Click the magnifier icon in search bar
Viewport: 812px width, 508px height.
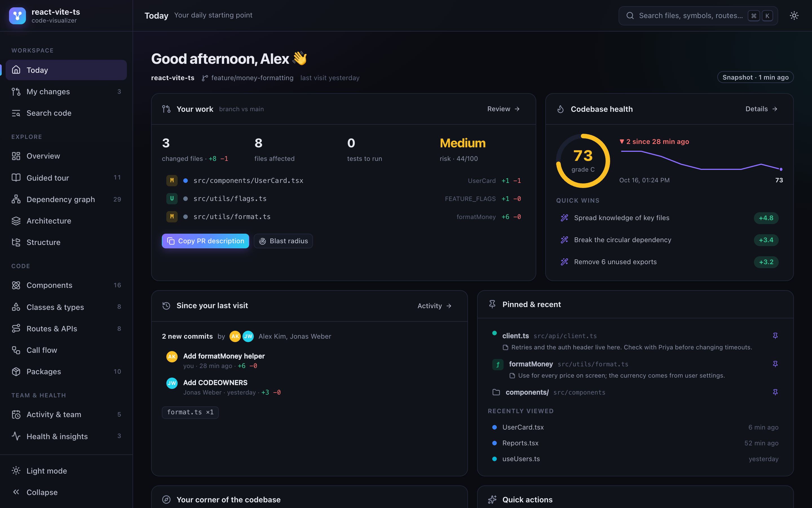tap(630, 16)
